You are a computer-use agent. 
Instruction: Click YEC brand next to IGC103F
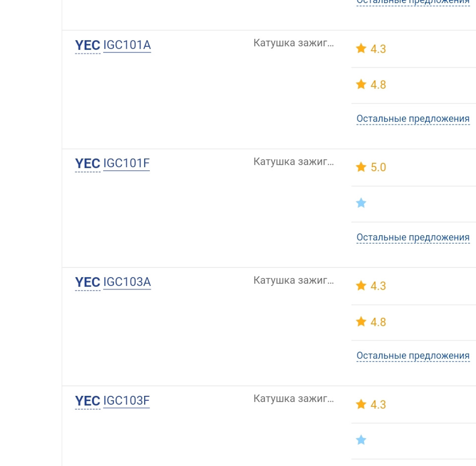[x=87, y=401]
